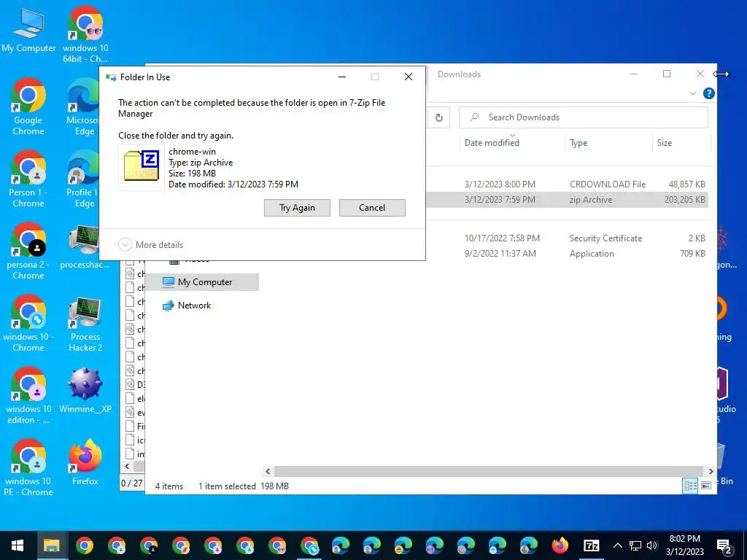
Task: Click the 0 / 27 status in 7-Zip
Action: pyautogui.click(x=131, y=483)
